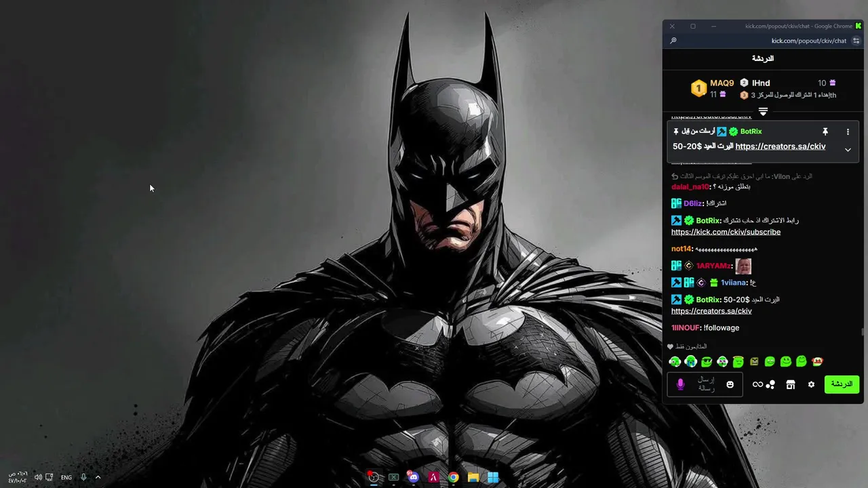Open the emoji picker smiley icon
This screenshot has height=488, width=868.
[730, 384]
